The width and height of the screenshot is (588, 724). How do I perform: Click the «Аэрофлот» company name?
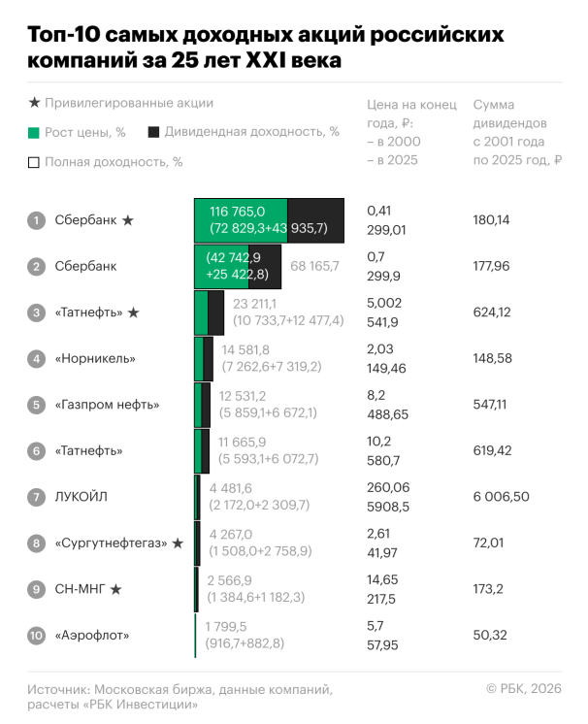(x=93, y=636)
